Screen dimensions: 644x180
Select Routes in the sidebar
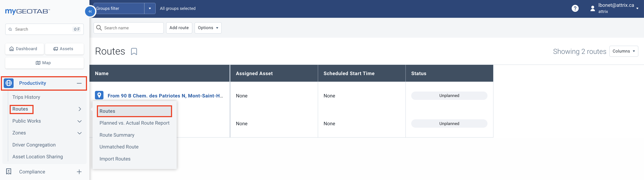click(x=20, y=109)
